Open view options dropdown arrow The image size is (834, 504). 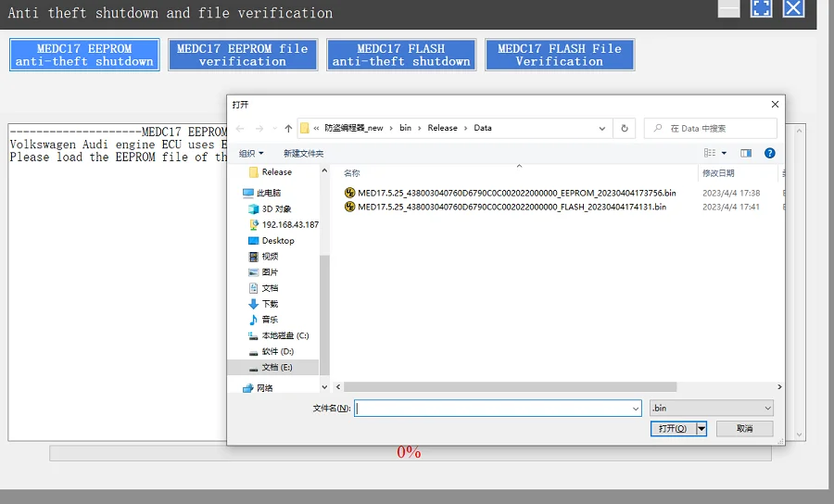[x=724, y=153]
